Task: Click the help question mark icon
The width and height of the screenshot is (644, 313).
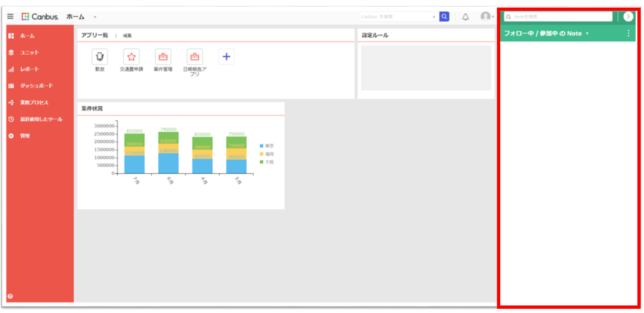Action: (10, 296)
